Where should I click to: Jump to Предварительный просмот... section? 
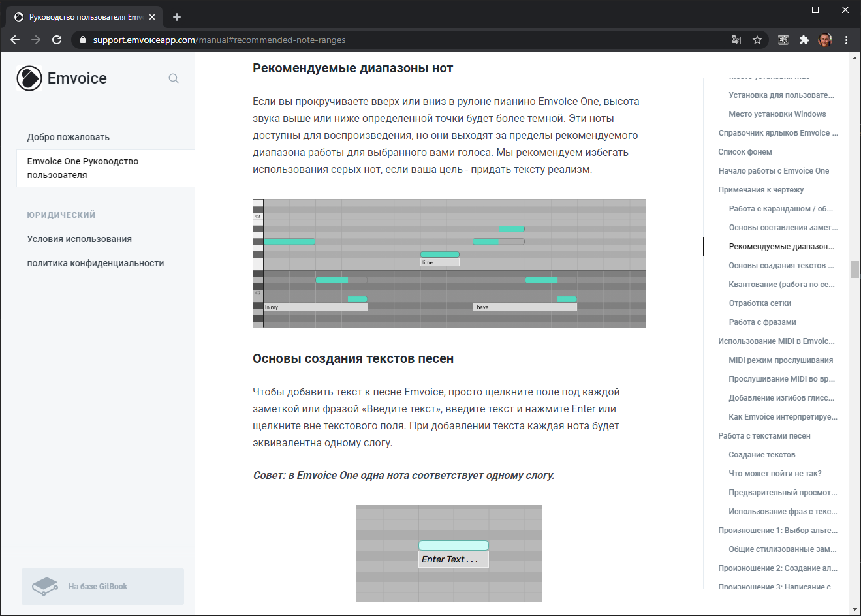point(783,493)
